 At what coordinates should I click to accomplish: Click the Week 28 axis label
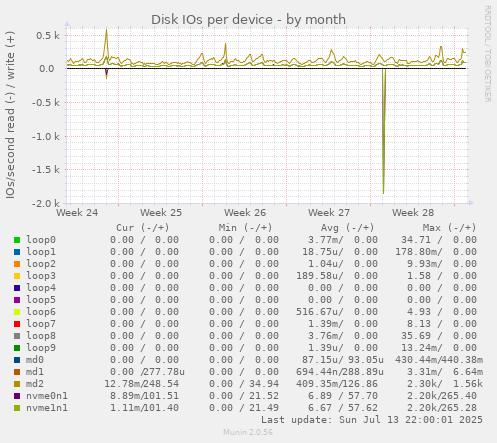click(413, 213)
